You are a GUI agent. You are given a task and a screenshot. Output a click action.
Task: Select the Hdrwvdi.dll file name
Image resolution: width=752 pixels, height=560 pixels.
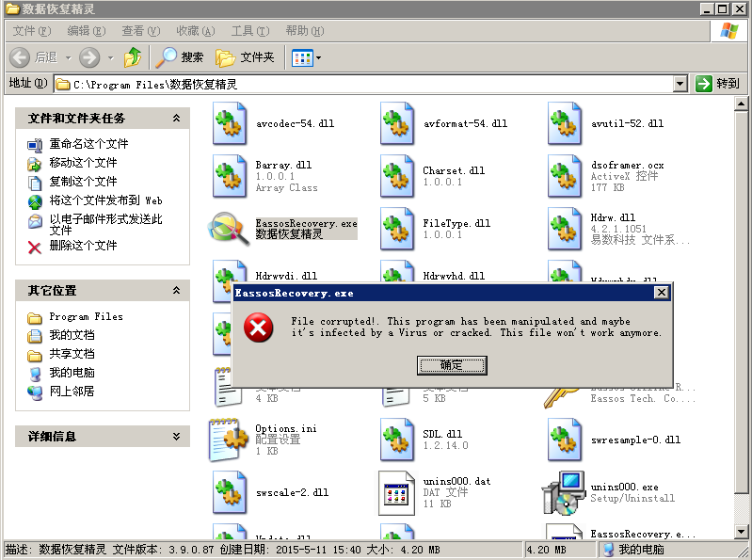286,276
